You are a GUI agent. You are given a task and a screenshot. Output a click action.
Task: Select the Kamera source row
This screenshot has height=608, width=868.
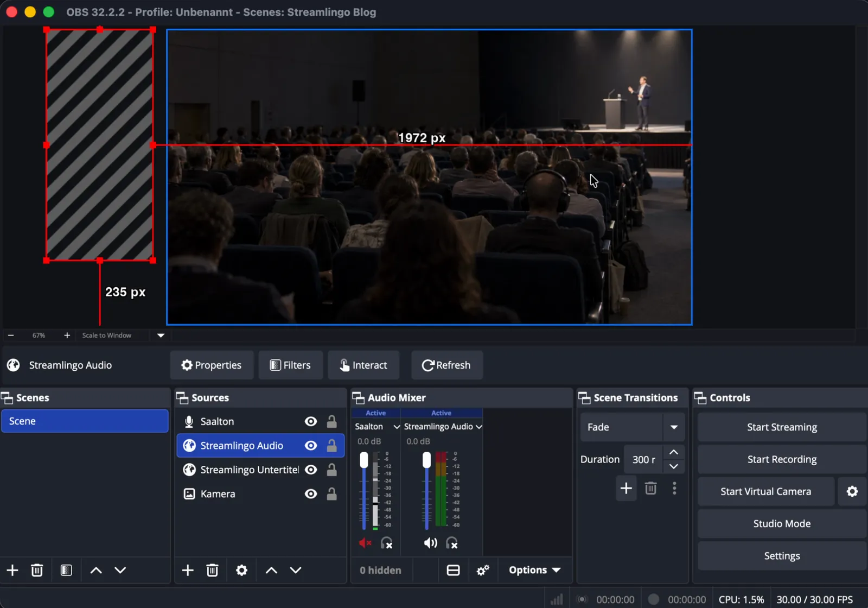tap(260, 494)
